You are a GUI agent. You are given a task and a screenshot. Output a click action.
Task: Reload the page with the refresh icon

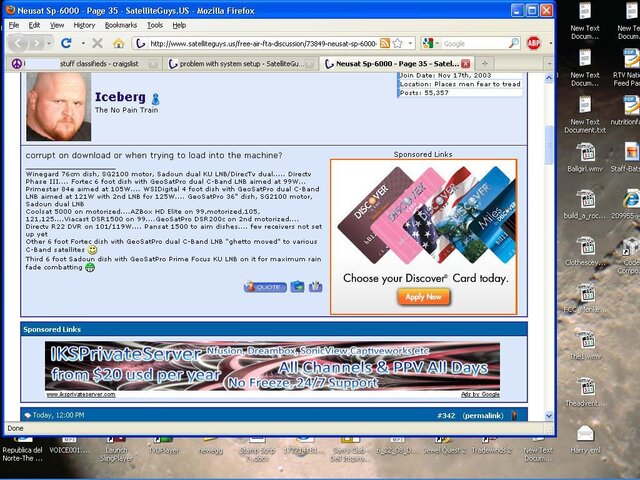66,43
